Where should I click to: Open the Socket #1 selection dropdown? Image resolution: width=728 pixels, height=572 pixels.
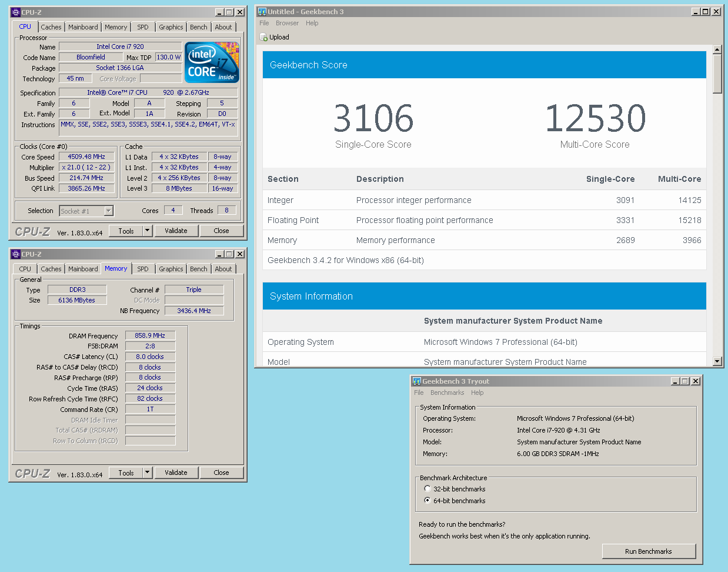click(108, 211)
